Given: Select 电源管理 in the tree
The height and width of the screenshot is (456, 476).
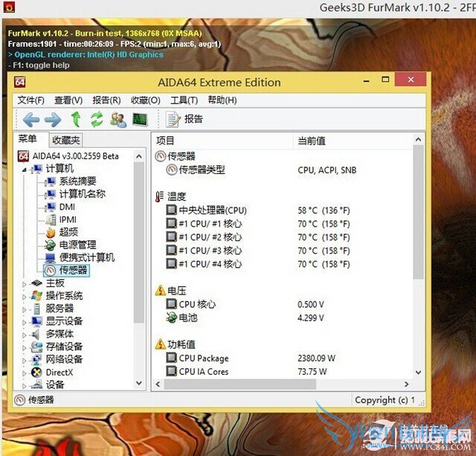Looking at the screenshot, I should [77, 245].
